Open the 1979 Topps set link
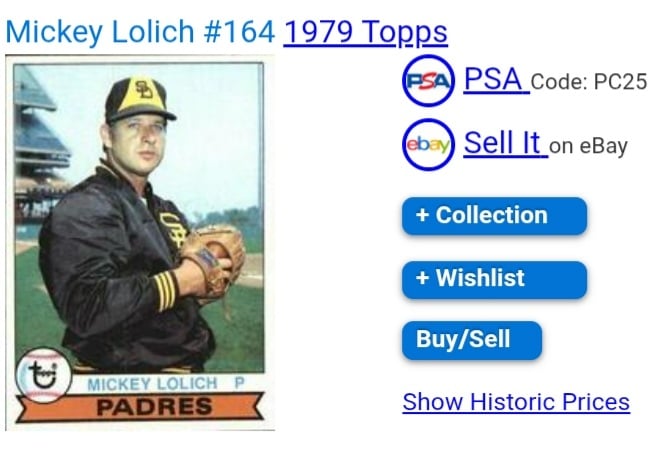Screen dimensions: 663x451 tap(365, 32)
